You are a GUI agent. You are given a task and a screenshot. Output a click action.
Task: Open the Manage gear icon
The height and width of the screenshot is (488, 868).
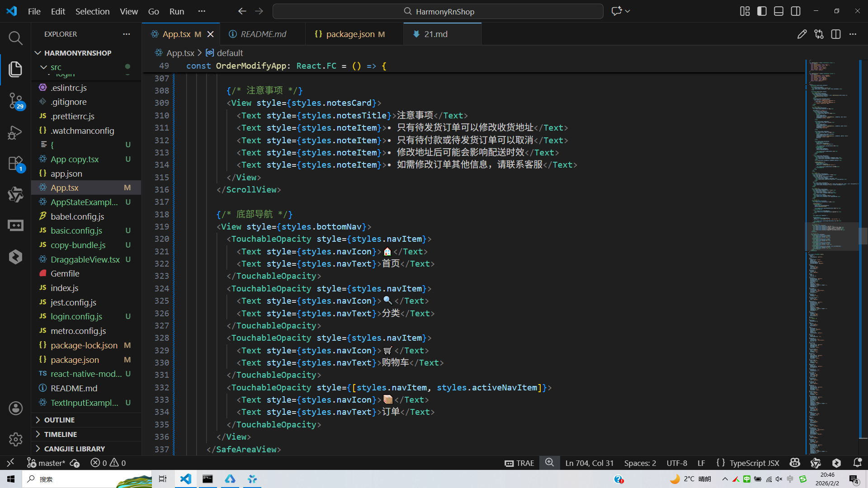pyautogui.click(x=15, y=439)
